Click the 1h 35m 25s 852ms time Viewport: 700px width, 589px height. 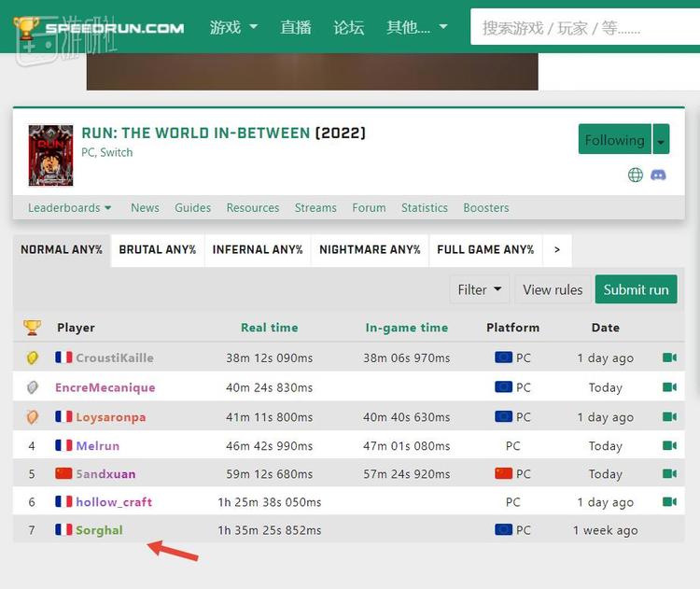(269, 530)
